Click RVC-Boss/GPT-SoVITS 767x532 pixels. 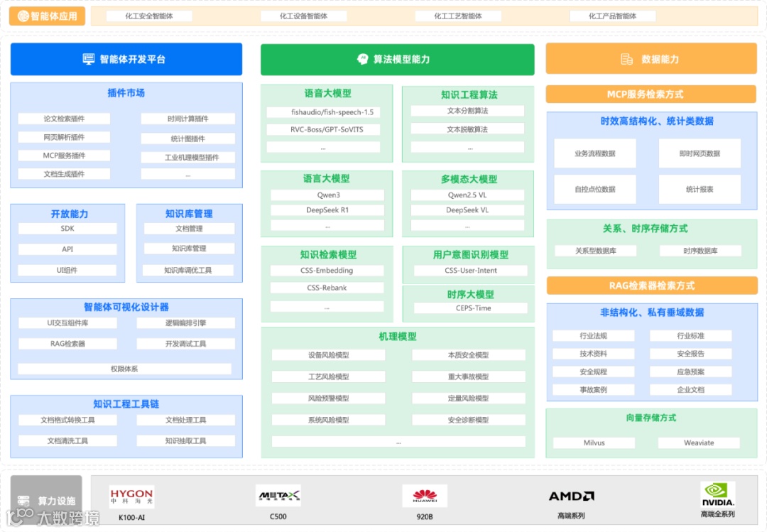(323, 130)
